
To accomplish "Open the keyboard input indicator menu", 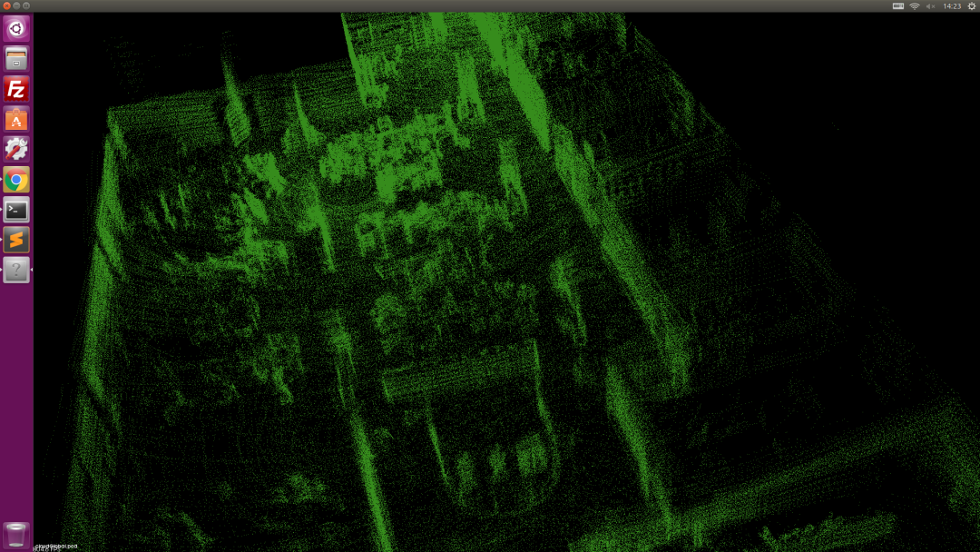I will 897,6.
